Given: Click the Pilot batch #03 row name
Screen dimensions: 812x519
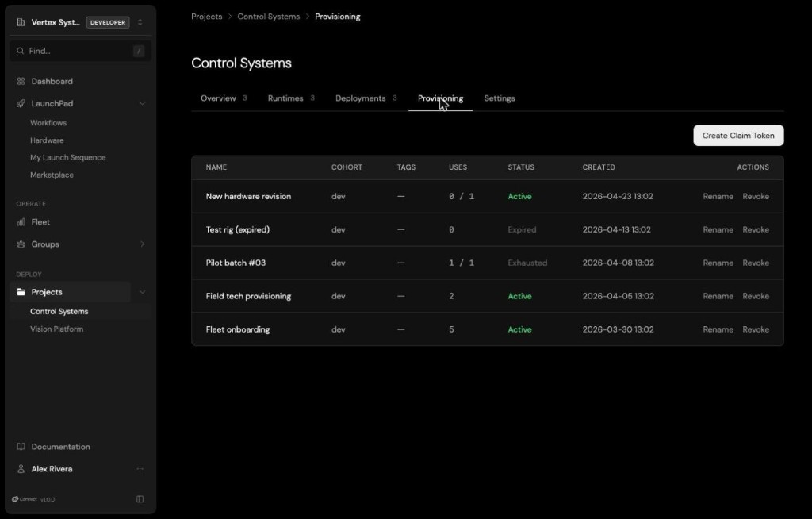Looking at the screenshot, I should point(236,263).
